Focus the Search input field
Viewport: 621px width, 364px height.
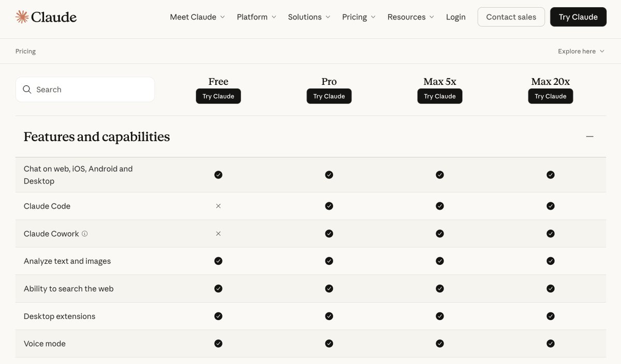tap(85, 89)
